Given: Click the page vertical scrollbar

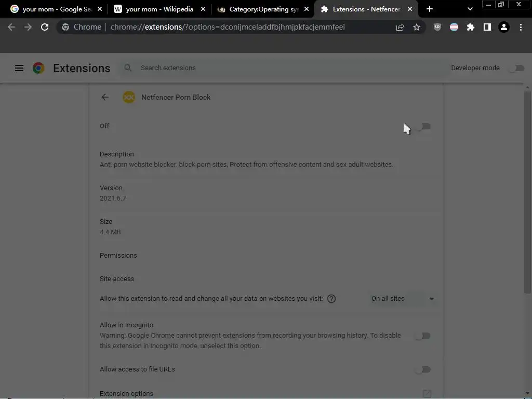Looking at the screenshot, I should click(x=527, y=192).
